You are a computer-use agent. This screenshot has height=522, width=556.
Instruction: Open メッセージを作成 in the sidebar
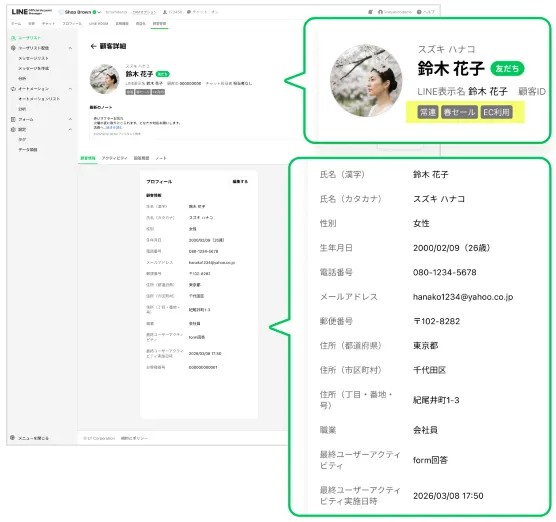(x=34, y=68)
